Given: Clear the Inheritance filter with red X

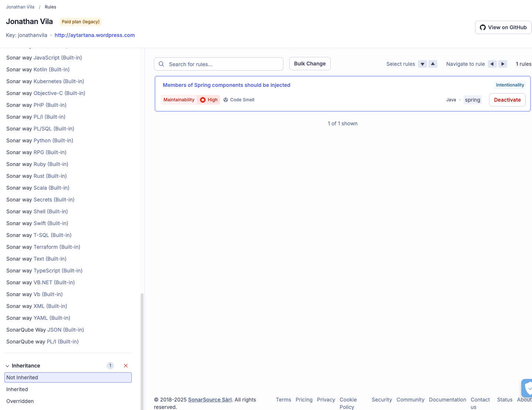Looking at the screenshot, I should (126, 366).
